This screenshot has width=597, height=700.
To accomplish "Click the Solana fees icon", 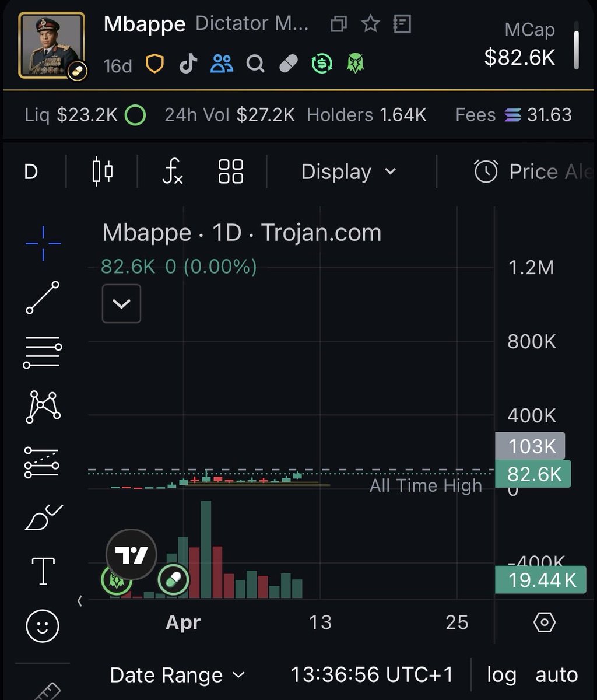I will click(512, 115).
